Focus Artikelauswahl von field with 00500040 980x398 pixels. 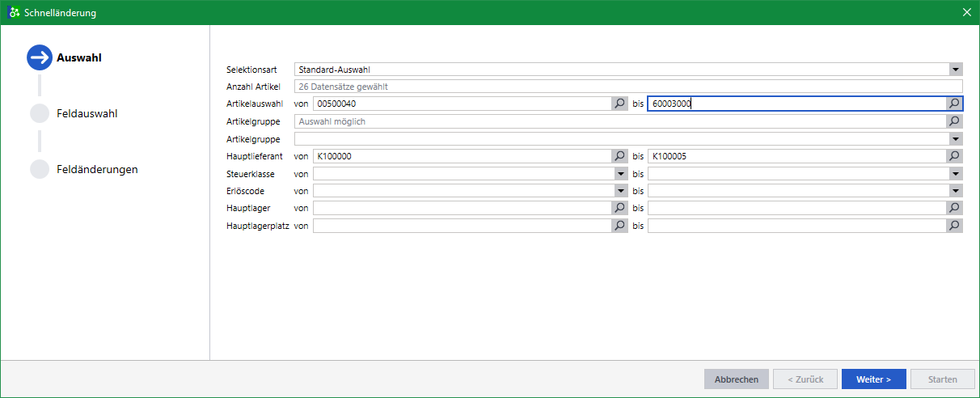(463, 104)
